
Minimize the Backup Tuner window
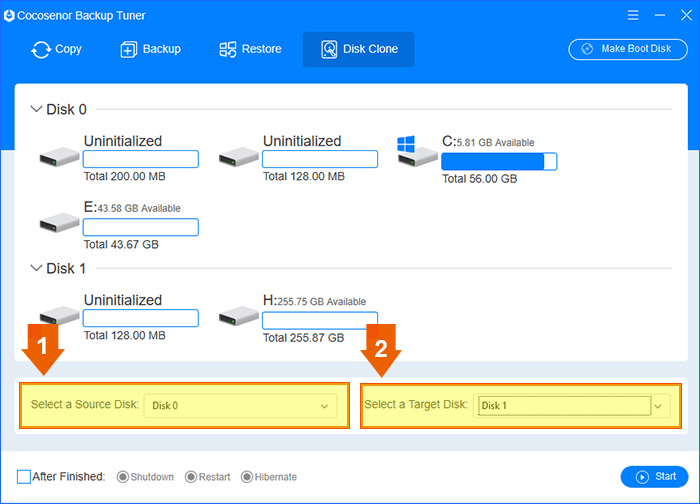tap(659, 15)
